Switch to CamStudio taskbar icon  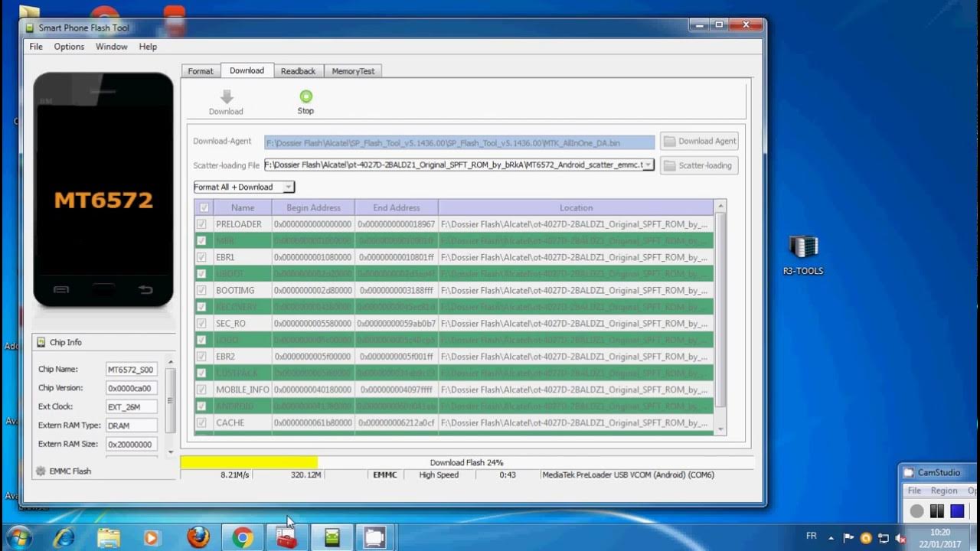pos(374,538)
